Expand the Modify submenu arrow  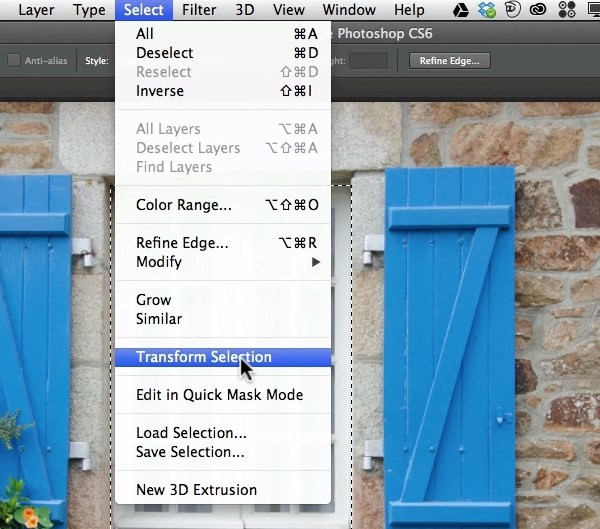click(315, 262)
